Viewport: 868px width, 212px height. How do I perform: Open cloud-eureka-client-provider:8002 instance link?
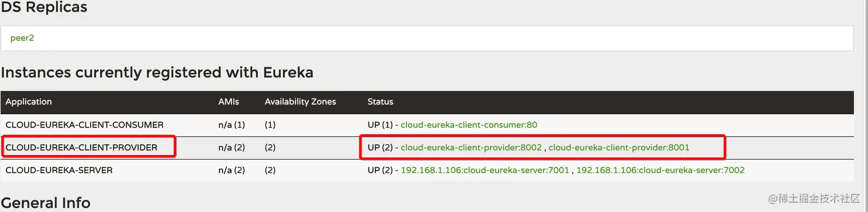point(471,148)
